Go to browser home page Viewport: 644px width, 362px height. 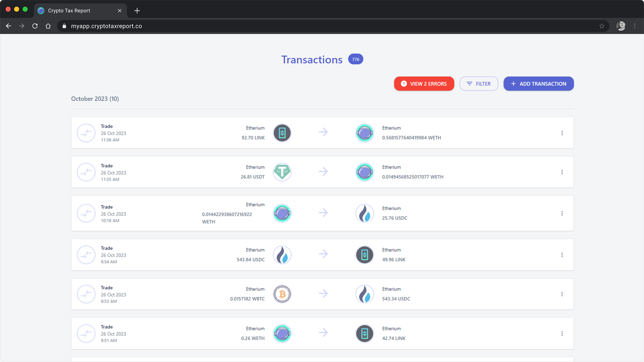point(48,26)
